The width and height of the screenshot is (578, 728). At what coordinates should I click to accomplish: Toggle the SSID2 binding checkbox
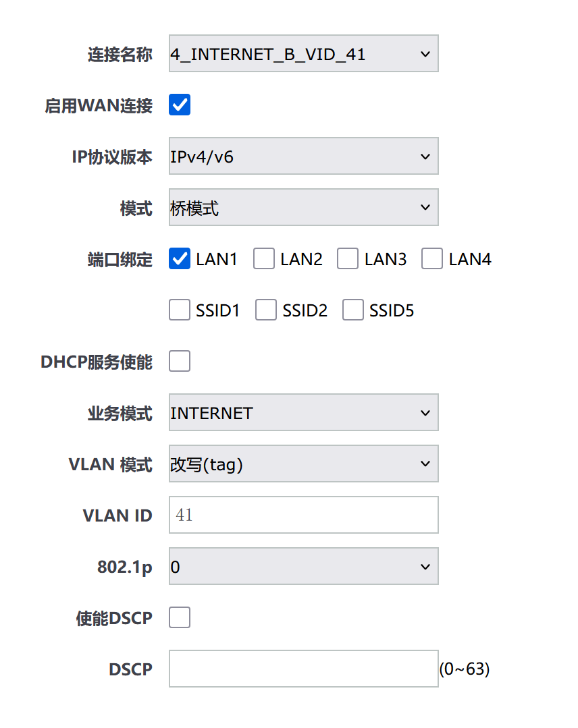point(266,310)
